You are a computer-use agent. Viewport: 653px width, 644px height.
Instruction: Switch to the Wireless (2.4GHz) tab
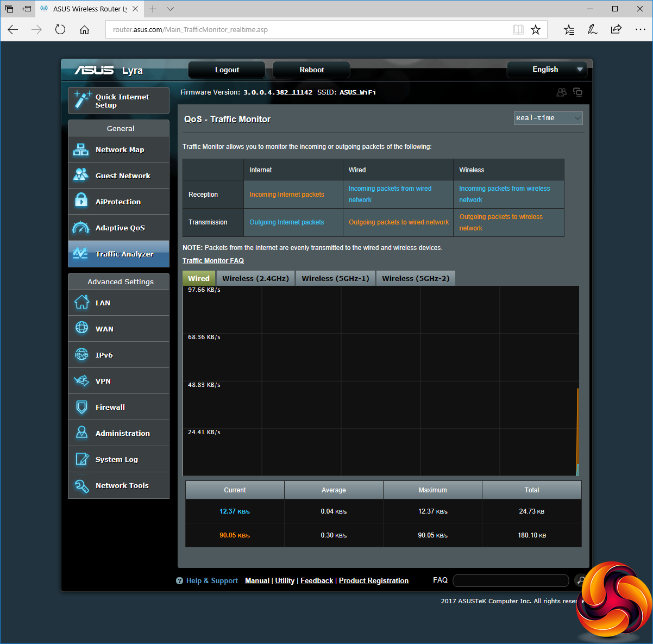point(255,278)
